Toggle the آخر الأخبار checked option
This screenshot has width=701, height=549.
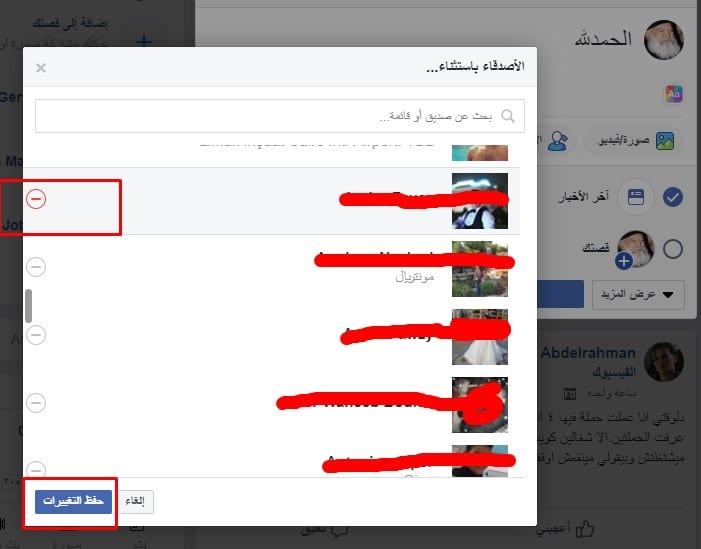(673, 197)
